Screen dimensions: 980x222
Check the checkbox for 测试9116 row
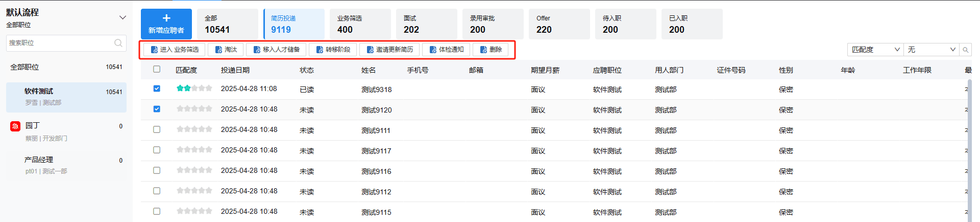click(157, 170)
